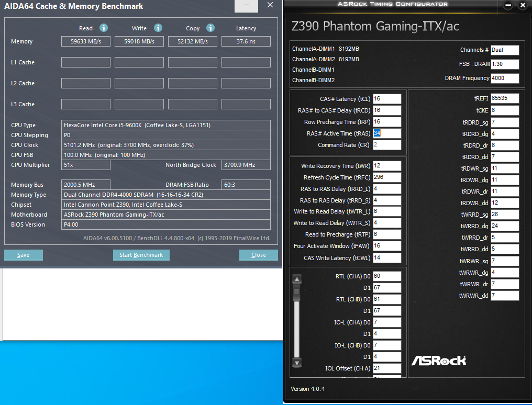Click the tREFI field showing 65535
Screen dimensions: 532x405
coord(505,98)
